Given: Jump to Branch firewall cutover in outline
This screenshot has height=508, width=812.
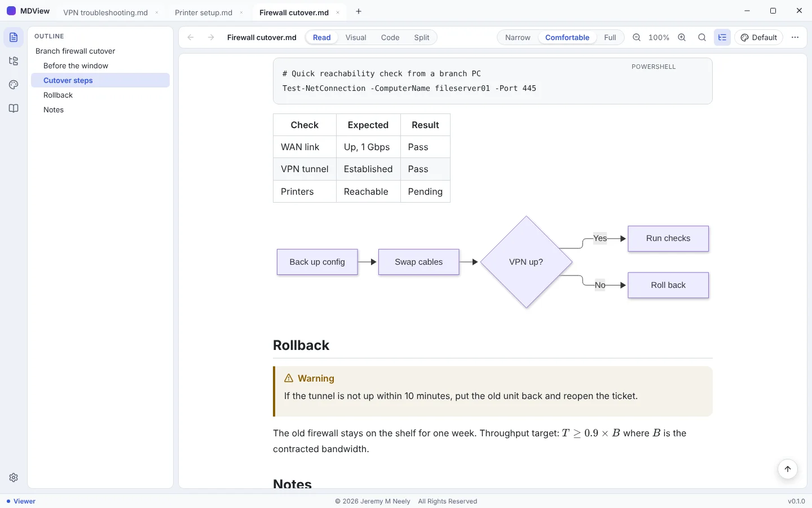Looking at the screenshot, I should click(100, 51).
